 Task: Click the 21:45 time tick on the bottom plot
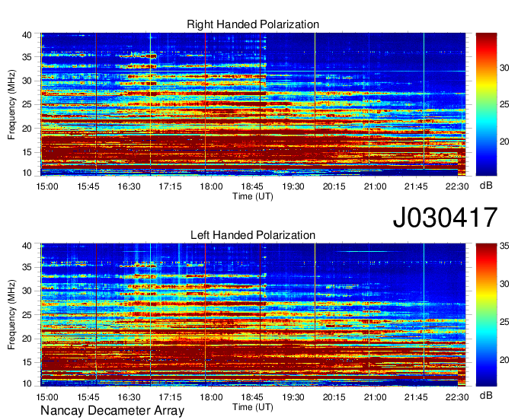pos(416,397)
